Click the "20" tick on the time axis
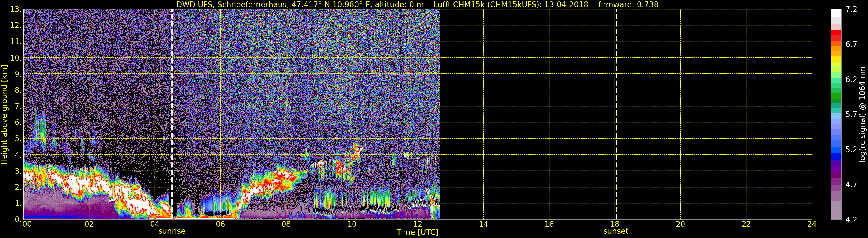The width and height of the screenshot is (868, 238). click(x=680, y=224)
